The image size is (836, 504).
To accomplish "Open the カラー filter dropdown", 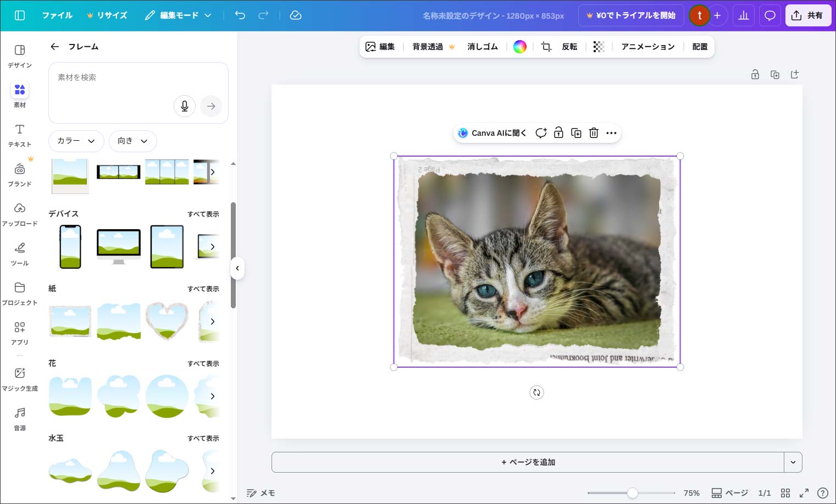I will coord(76,141).
